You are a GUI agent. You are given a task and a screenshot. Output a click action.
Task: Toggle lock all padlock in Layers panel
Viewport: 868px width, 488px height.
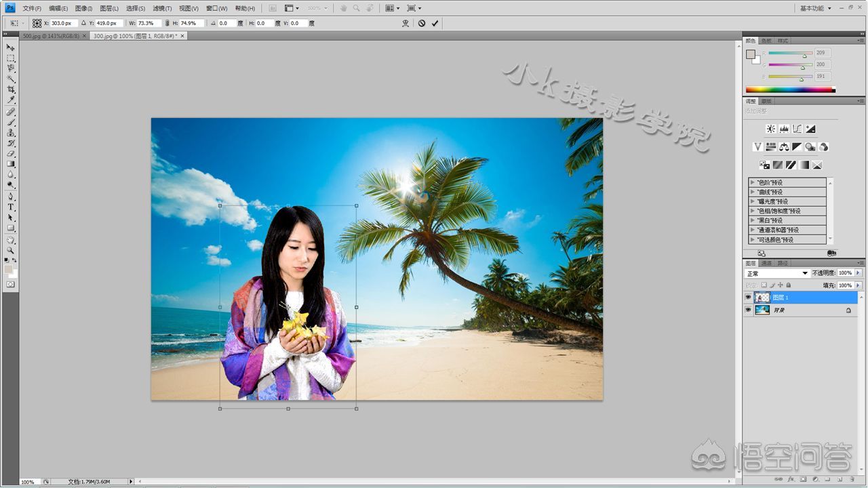(x=788, y=285)
